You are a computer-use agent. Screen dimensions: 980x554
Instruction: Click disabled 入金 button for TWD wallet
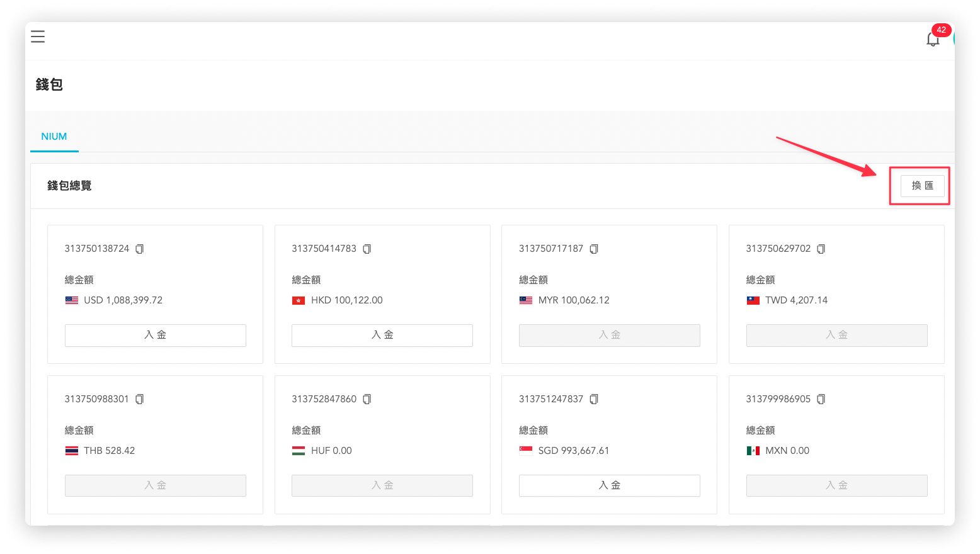pyautogui.click(x=837, y=335)
